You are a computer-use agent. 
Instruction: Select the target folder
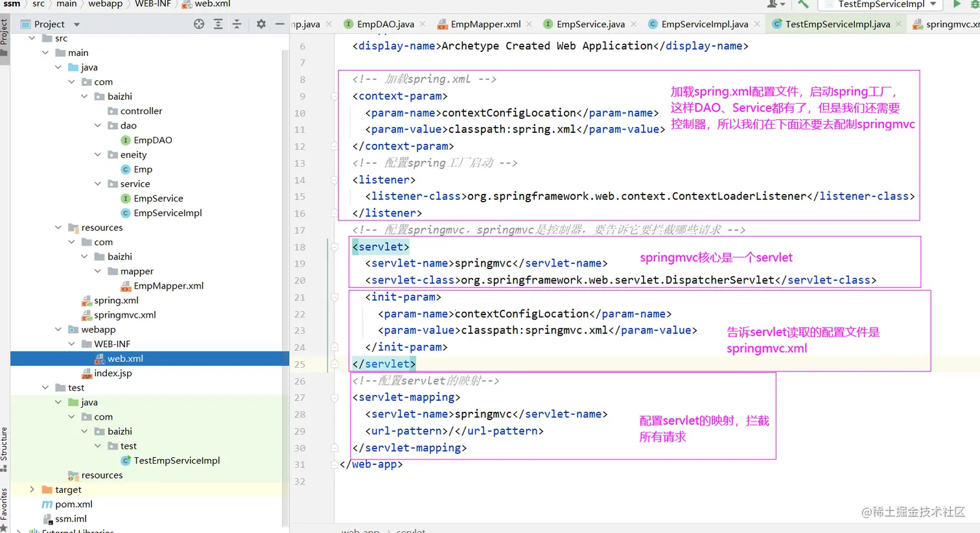(x=68, y=490)
